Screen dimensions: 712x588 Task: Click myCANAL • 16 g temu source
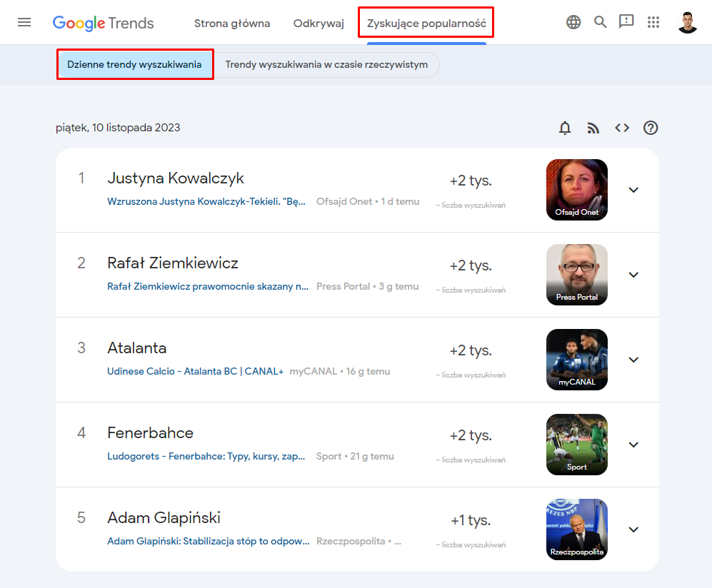coord(340,371)
